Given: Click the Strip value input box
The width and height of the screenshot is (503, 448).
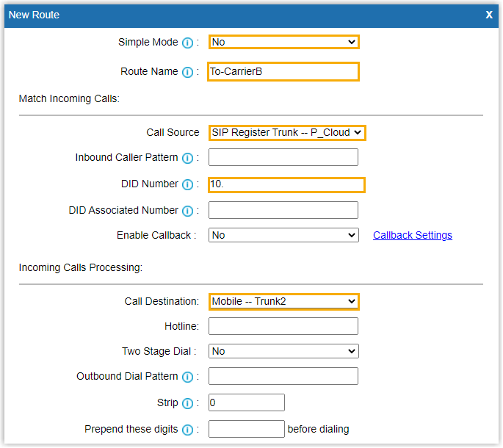Looking at the screenshot, I should point(246,402).
